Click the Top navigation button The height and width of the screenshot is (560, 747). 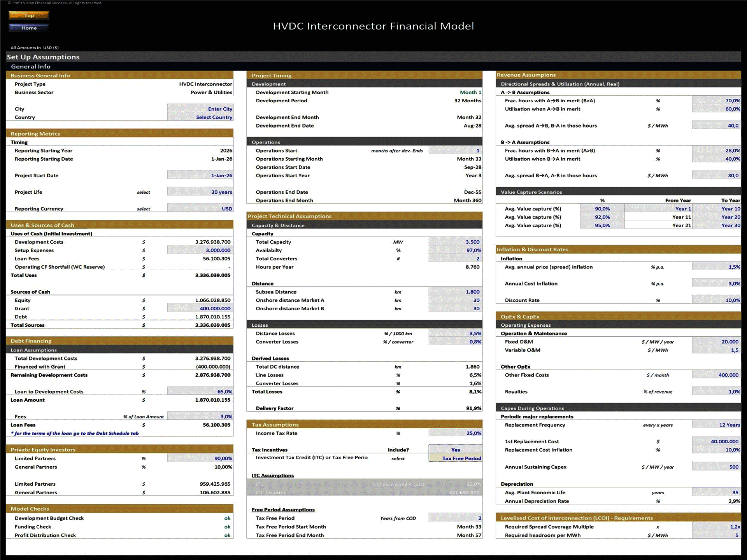(28, 15)
